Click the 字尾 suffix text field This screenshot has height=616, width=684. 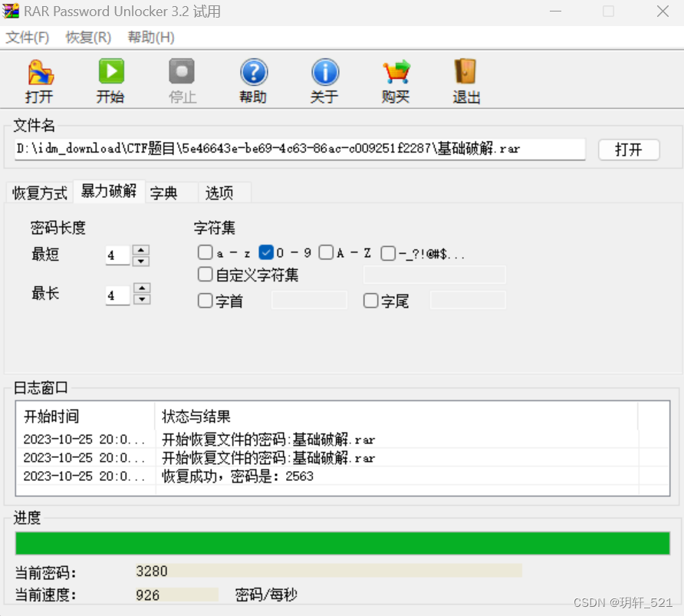tap(468, 300)
